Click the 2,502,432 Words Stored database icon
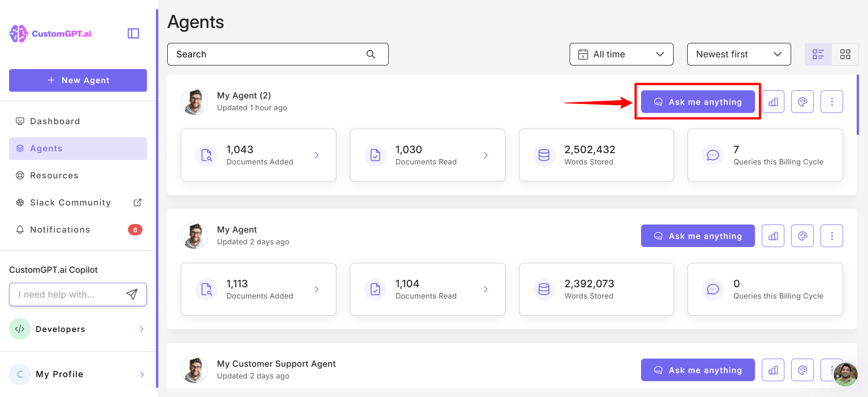This screenshot has width=868, height=397. 544,155
